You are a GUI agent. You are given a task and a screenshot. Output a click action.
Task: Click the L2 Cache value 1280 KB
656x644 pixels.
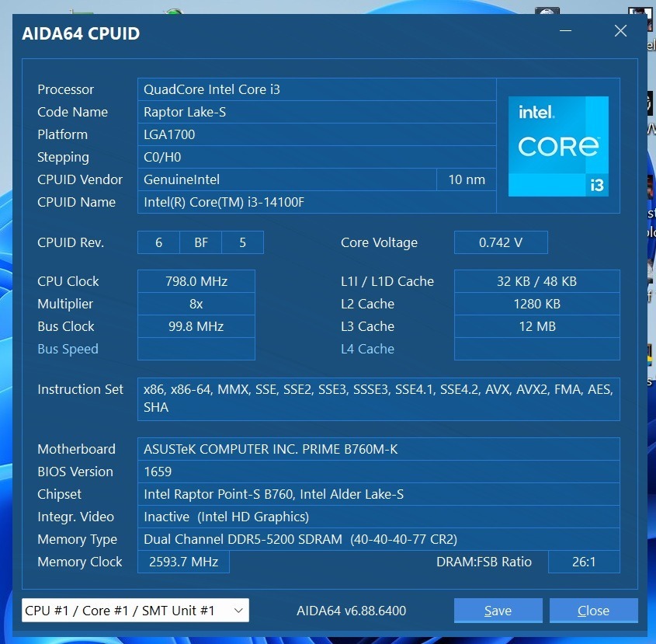coord(536,304)
